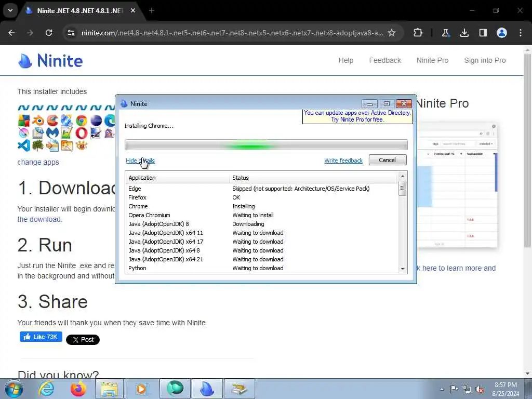Click the red Opera icon on the page
Screen dimensions: 532x399
tap(82, 133)
